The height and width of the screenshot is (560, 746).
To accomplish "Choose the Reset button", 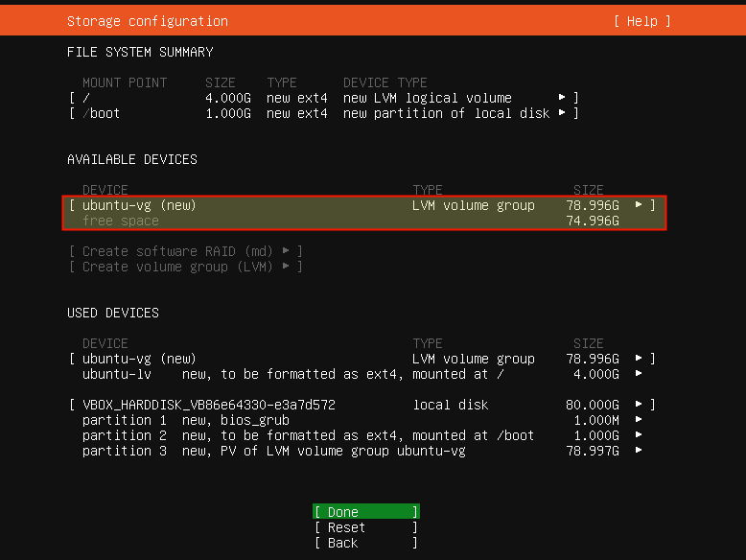I will point(366,527).
